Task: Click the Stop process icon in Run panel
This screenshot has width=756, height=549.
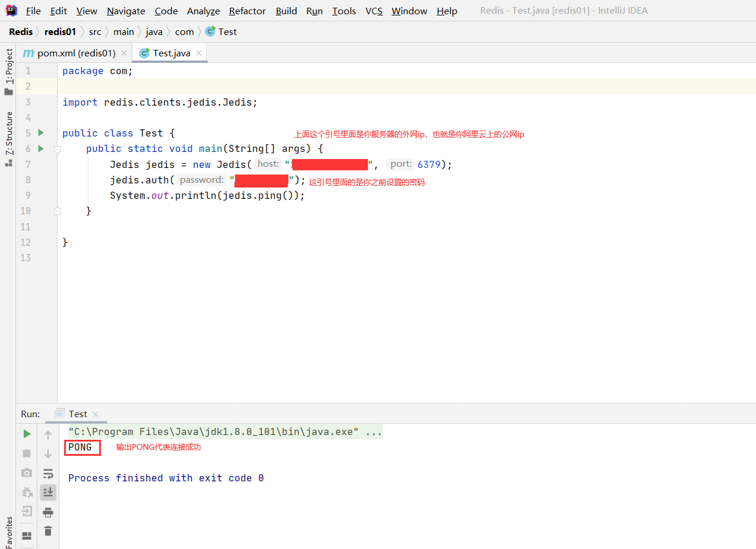Action: pyautogui.click(x=27, y=453)
